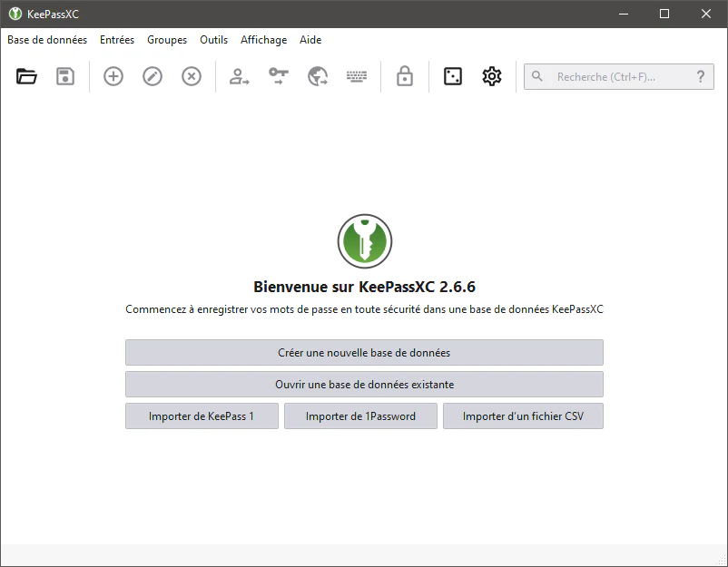
Task: Open password generator dice icon
Action: 453,76
